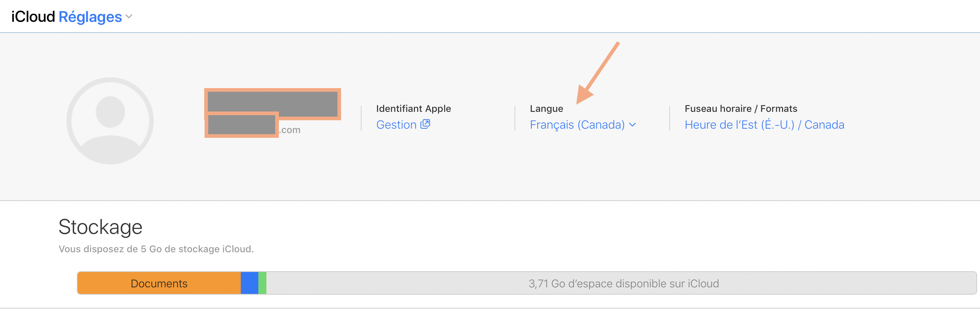Click the 5 Go storage description text
This screenshot has height=310, width=980.
(x=156, y=249)
